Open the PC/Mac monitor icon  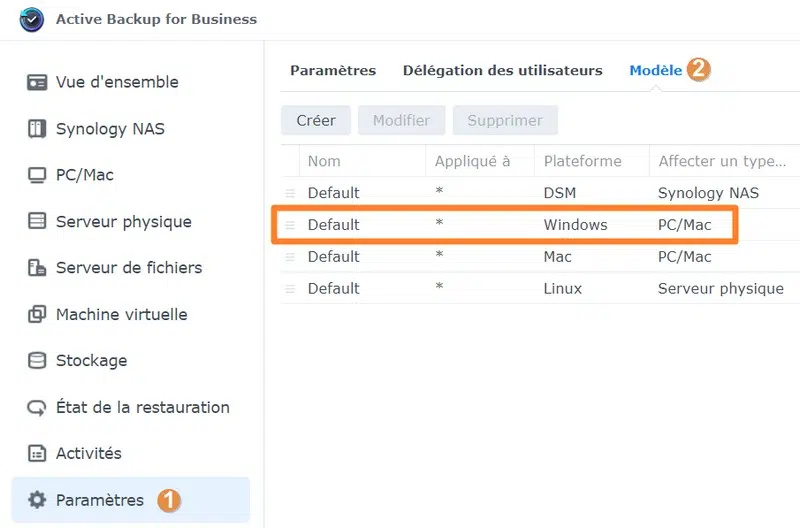point(37,175)
